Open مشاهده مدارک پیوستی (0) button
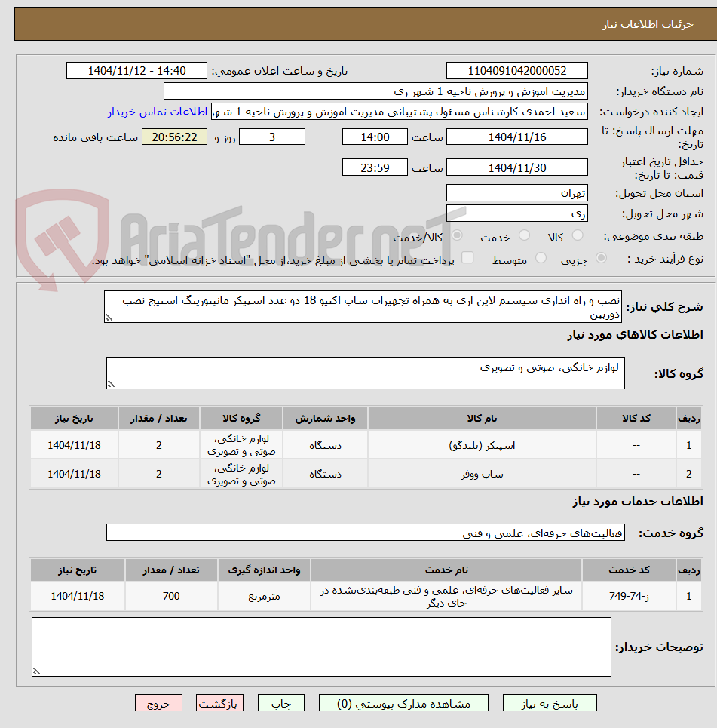The width and height of the screenshot is (717, 728). coord(403,703)
